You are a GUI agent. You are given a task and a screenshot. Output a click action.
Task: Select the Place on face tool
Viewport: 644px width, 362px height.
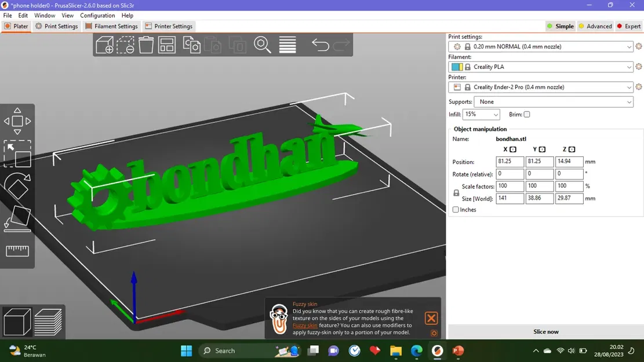(17, 218)
